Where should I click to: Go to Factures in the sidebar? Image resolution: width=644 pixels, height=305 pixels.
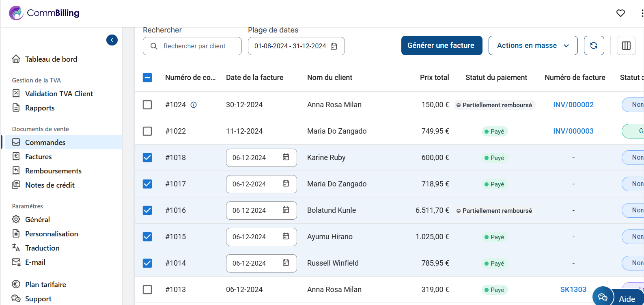click(38, 157)
